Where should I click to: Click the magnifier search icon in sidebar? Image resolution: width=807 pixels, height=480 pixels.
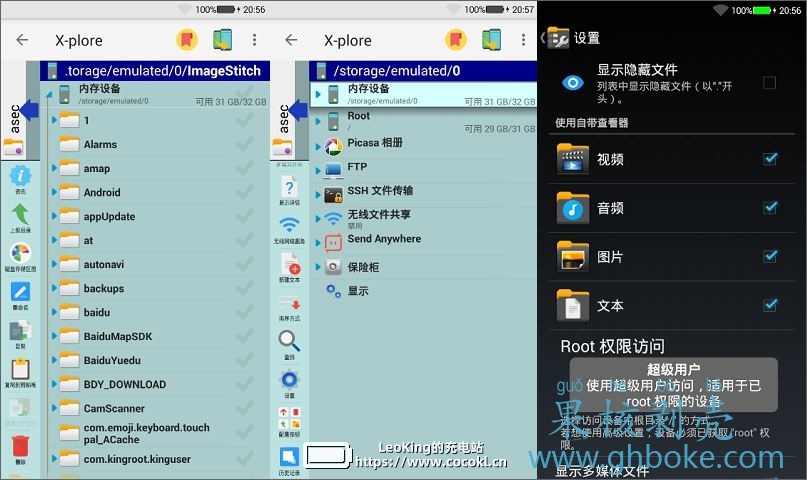click(x=289, y=340)
